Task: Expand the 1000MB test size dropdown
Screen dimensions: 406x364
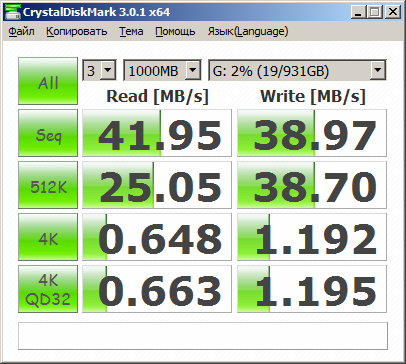Action: click(162, 70)
